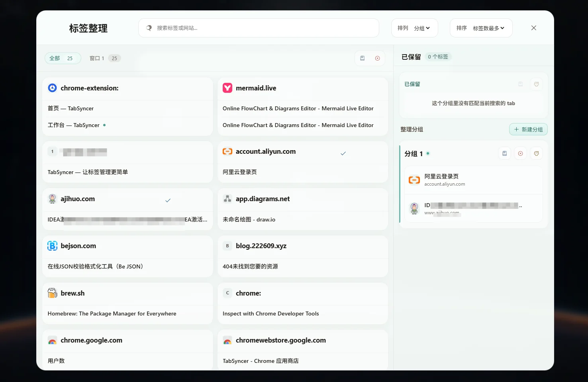Open the 工作台 — TabSyncer tab row

click(x=127, y=125)
